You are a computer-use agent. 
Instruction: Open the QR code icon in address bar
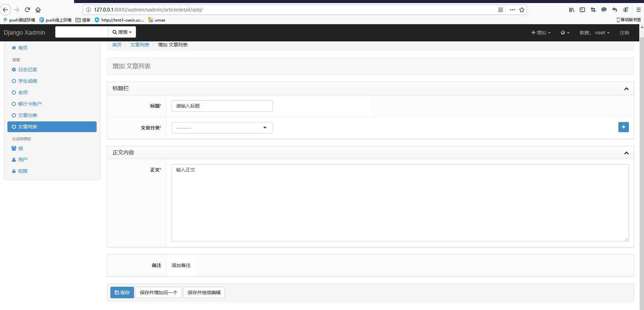[x=501, y=10]
